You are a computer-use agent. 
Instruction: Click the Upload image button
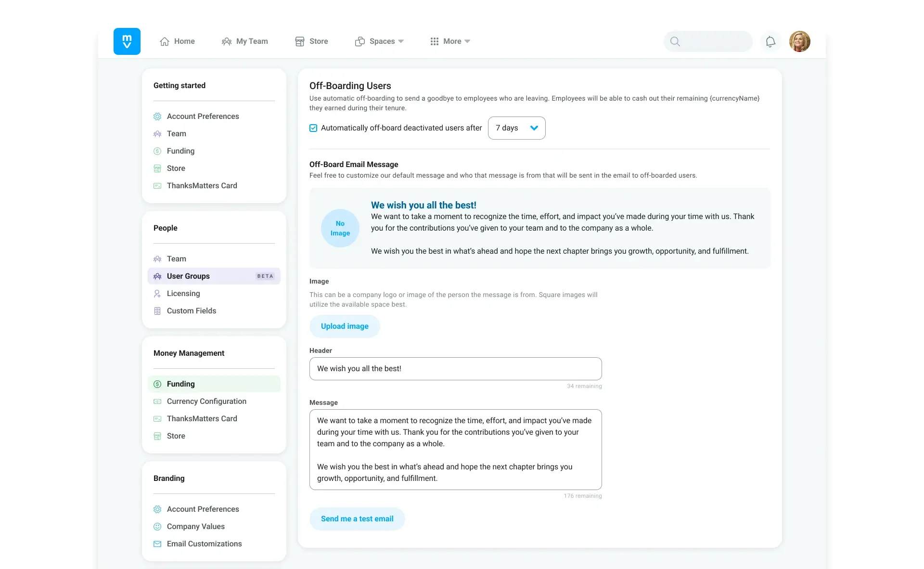click(x=345, y=326)
